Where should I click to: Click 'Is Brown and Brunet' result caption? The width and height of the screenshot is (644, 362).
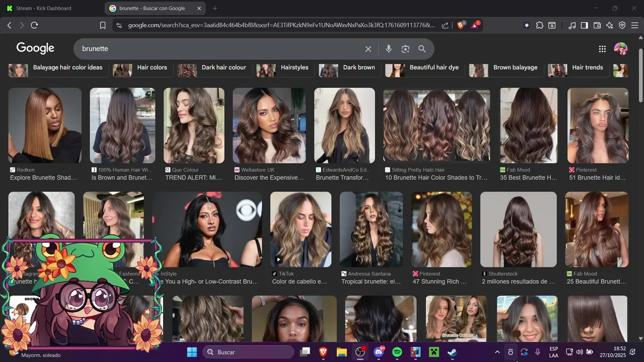(x=122, y=177)
